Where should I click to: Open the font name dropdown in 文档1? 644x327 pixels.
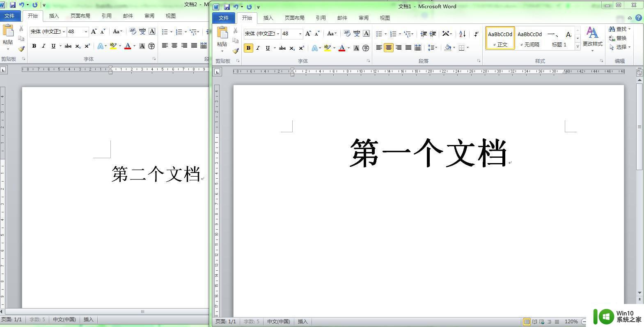(x=278, y=34)
